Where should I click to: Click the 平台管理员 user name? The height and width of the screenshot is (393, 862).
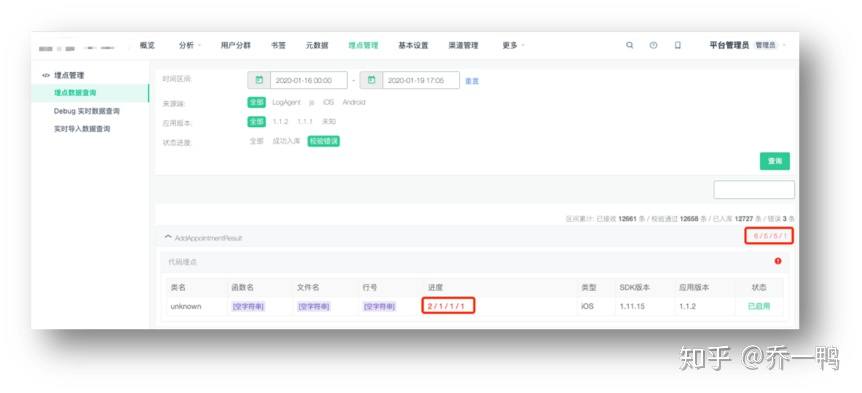coord(729,46)
